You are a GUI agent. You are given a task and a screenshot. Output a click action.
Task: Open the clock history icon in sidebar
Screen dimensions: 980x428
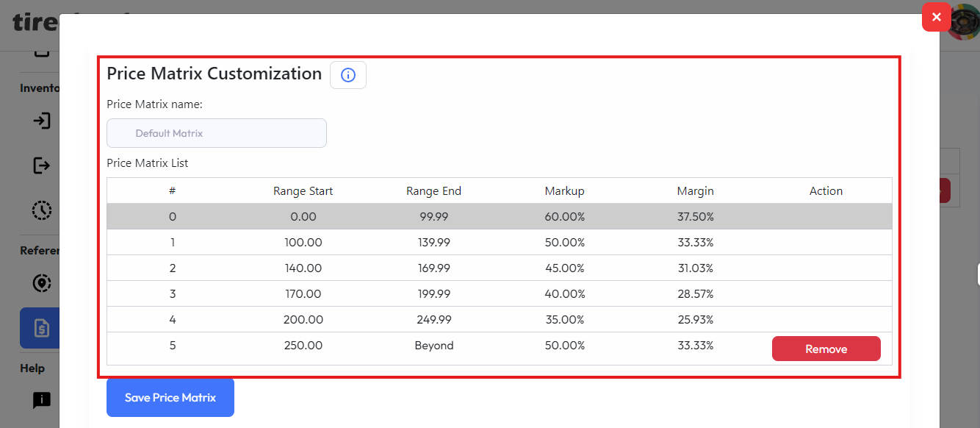coord(42,210)
